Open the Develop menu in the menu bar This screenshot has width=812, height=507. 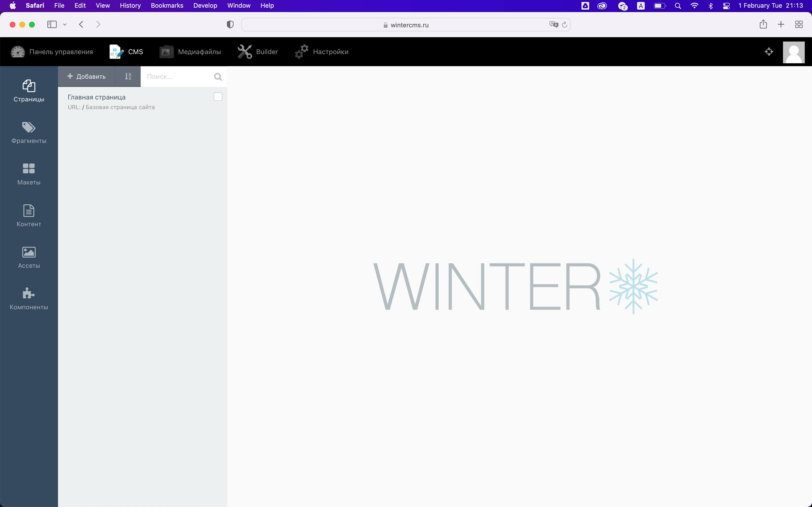click(x=205, y=5)
